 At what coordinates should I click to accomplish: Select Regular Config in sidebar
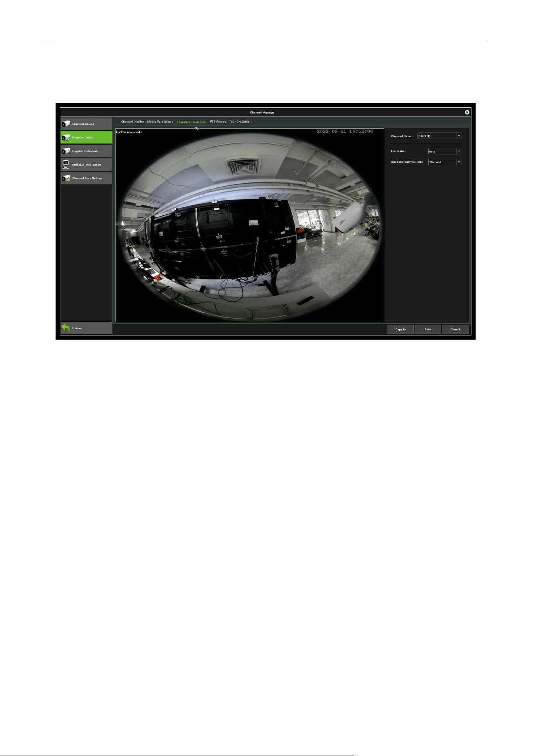pos(86,137)
